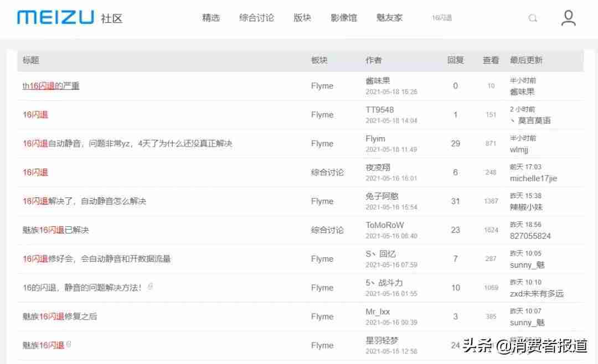
Task: Open the user profile icon
Action: [568, 18]
